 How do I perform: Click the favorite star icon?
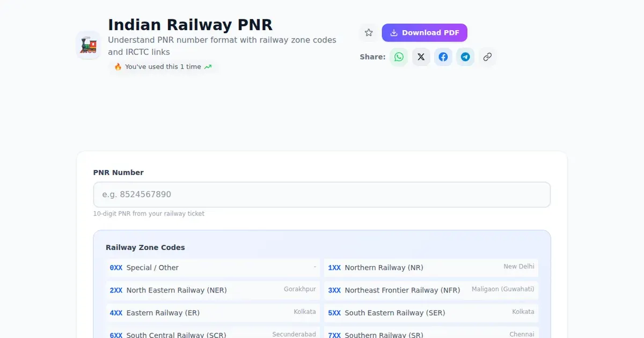click(x=369, y=33)
